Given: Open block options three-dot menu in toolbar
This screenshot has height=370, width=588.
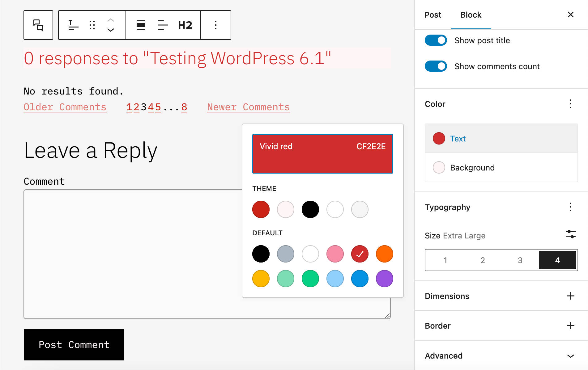Looking at the screenshot, I should click(x=216, y=25).
